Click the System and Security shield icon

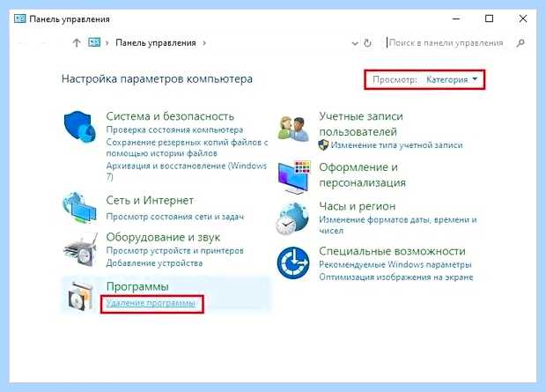point(80,127)
